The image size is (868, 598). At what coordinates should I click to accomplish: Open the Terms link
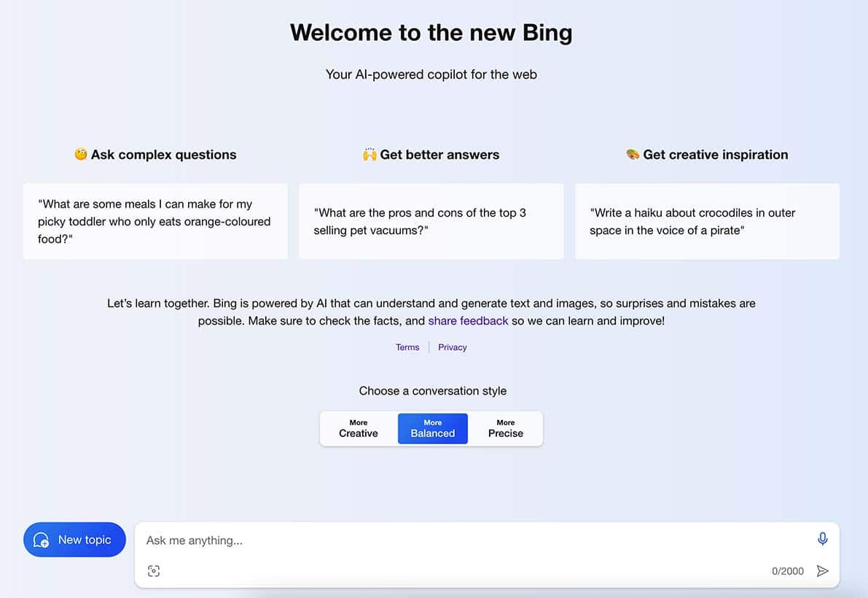click(x=407, y=347)
